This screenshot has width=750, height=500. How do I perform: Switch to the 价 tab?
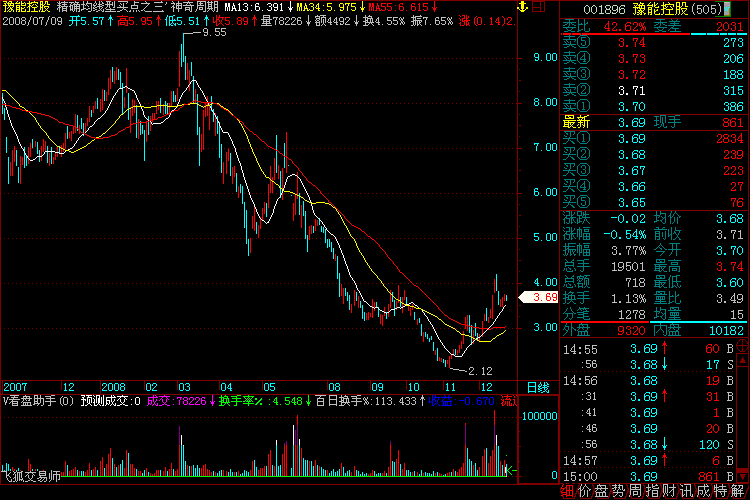coord(585,491)
